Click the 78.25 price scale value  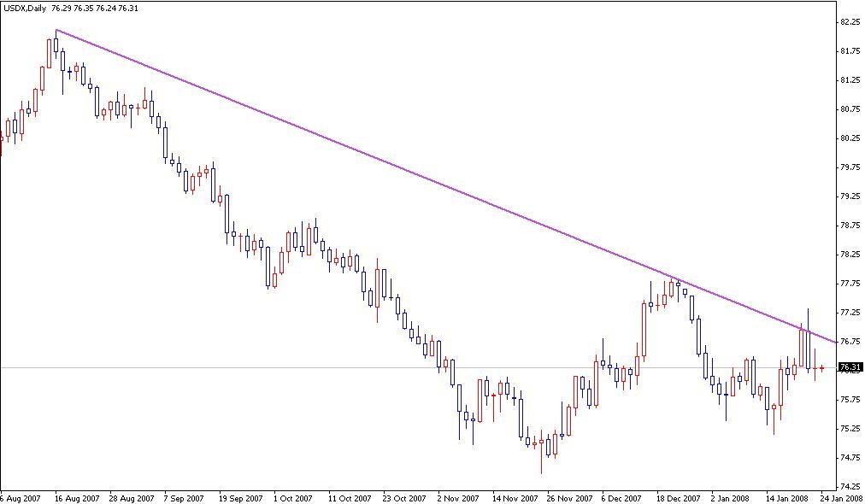click(x=850, y=254)
